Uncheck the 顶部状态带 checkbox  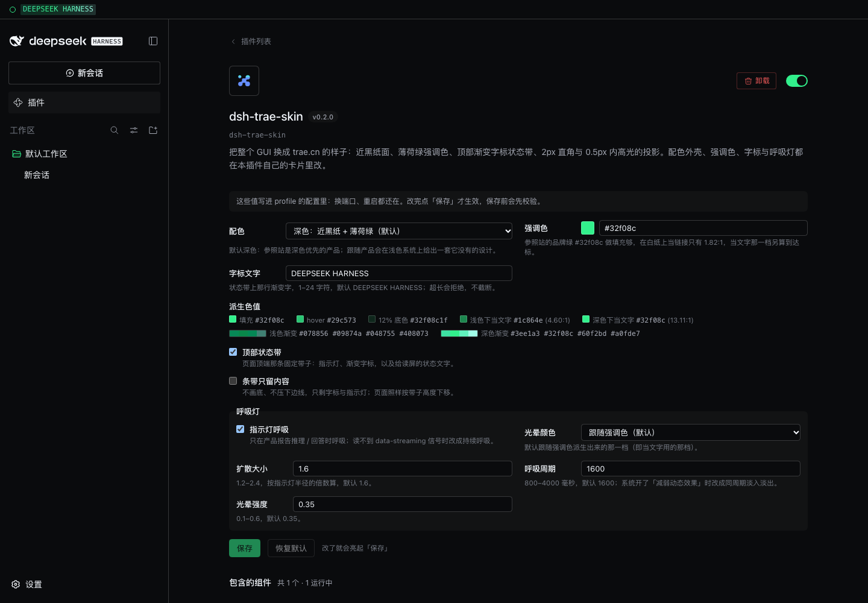(233, 352)
